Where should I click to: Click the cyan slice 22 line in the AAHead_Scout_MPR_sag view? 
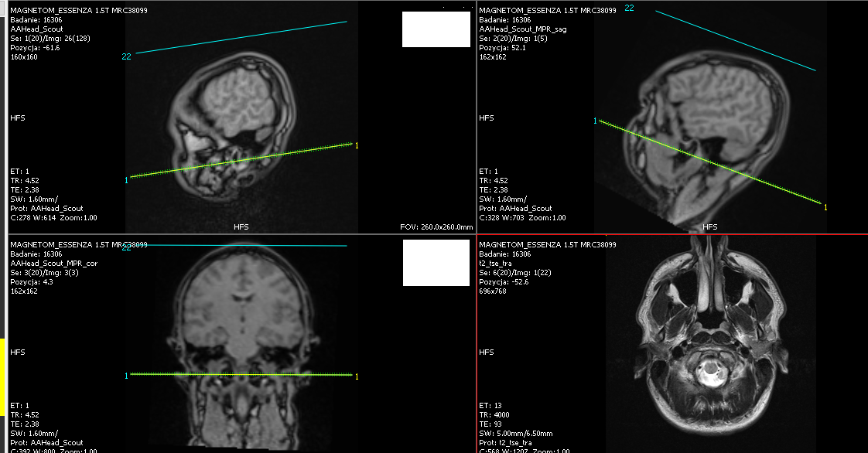tap(736, 40)
